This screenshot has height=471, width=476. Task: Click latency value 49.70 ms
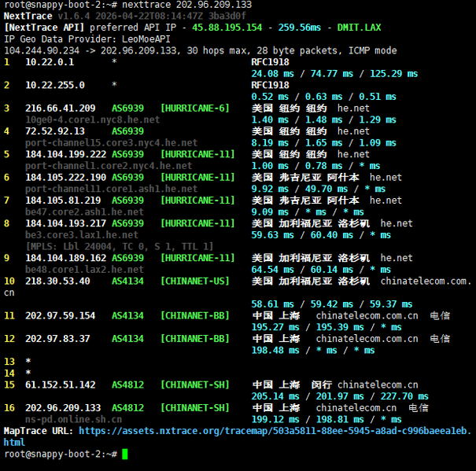click(327, 189)
